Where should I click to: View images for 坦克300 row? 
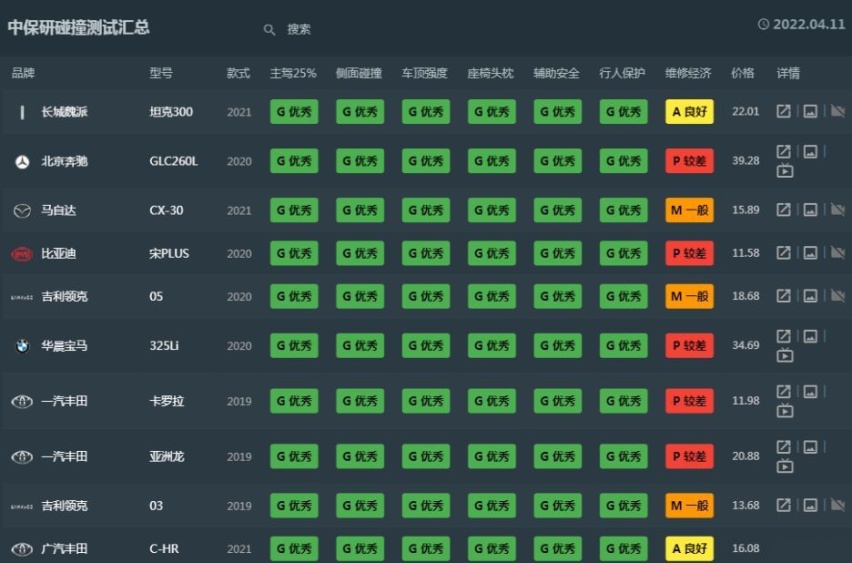pos(810,111)
